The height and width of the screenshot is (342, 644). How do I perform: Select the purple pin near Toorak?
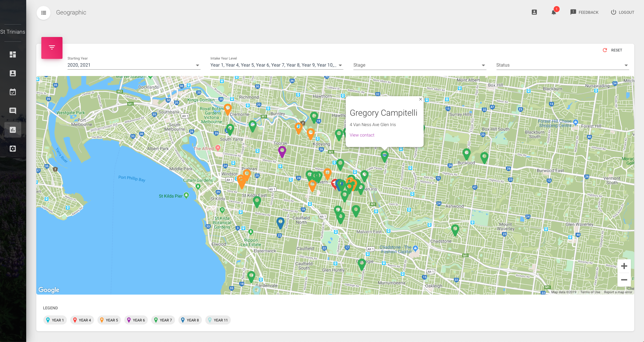282,152
